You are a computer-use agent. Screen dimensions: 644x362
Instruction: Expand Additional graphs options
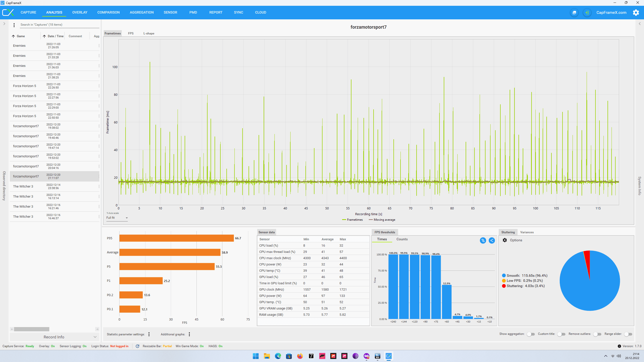190,334
